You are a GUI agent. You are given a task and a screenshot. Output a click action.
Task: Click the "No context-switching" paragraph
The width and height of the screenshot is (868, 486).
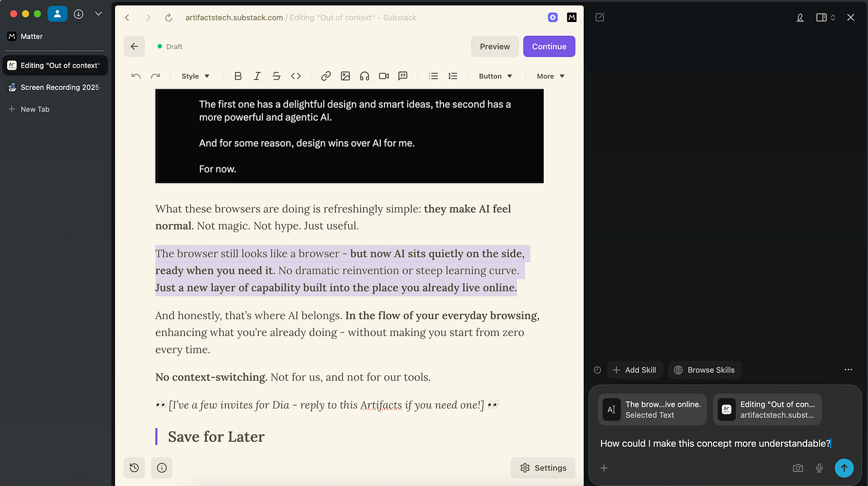pyautogui.click(x=293, y=377)
